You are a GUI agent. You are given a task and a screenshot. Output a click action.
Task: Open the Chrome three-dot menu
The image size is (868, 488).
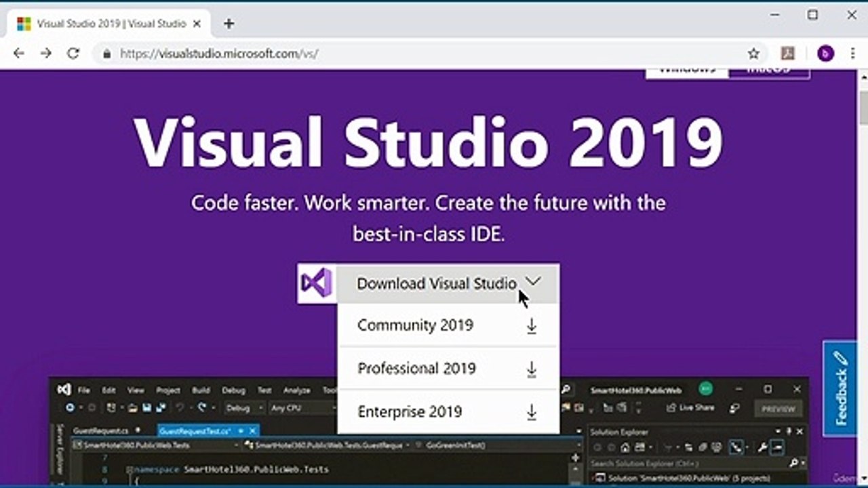pyautogui.click(x=852, y=54)
